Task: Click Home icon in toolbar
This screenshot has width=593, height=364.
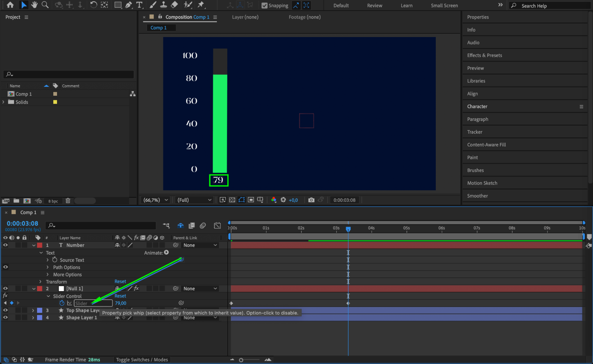Action: click(10, 5)
